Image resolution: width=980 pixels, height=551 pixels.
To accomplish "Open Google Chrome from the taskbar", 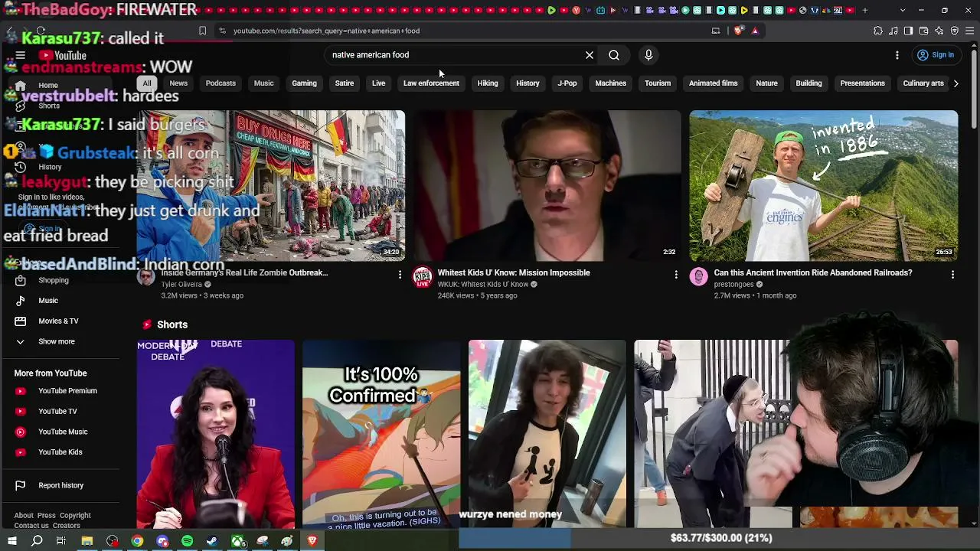I will coord(137,541).
